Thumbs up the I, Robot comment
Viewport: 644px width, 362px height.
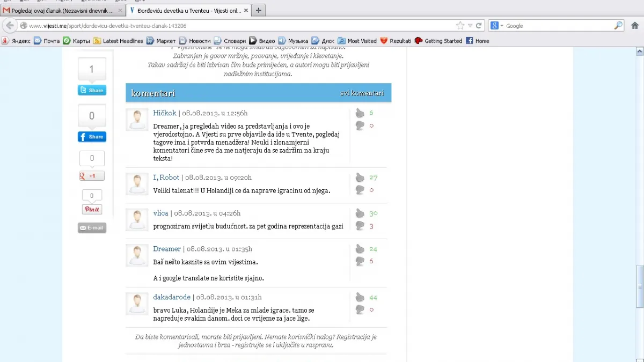pos(360,178)
